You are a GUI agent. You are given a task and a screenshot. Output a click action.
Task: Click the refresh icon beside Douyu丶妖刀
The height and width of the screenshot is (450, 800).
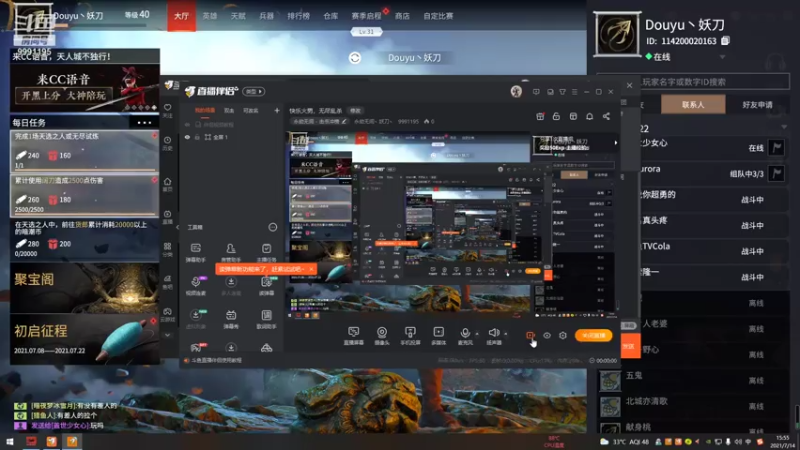(x=355, y=58)
